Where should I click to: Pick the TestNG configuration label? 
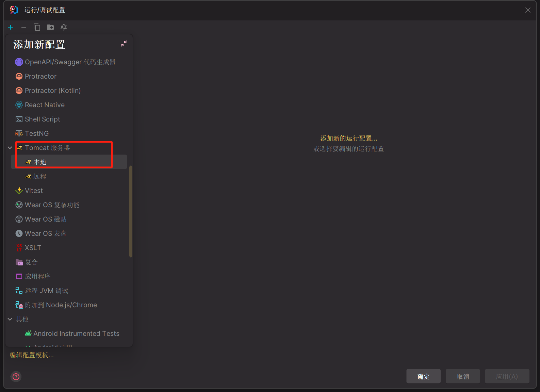[37, 133]
